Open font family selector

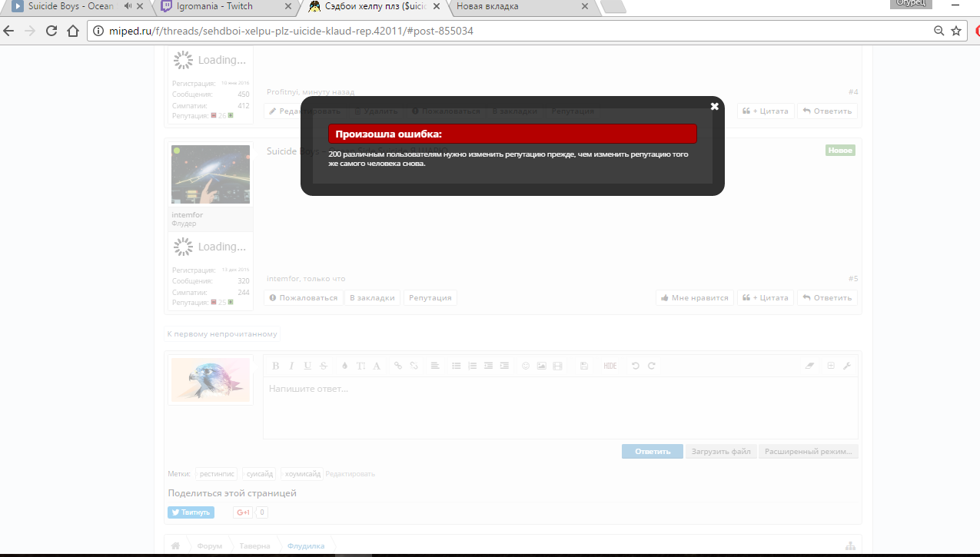tap(377, 366)
